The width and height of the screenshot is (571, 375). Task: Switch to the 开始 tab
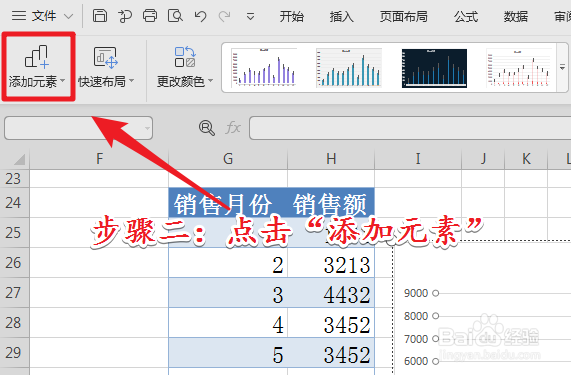tap(292, 16)
